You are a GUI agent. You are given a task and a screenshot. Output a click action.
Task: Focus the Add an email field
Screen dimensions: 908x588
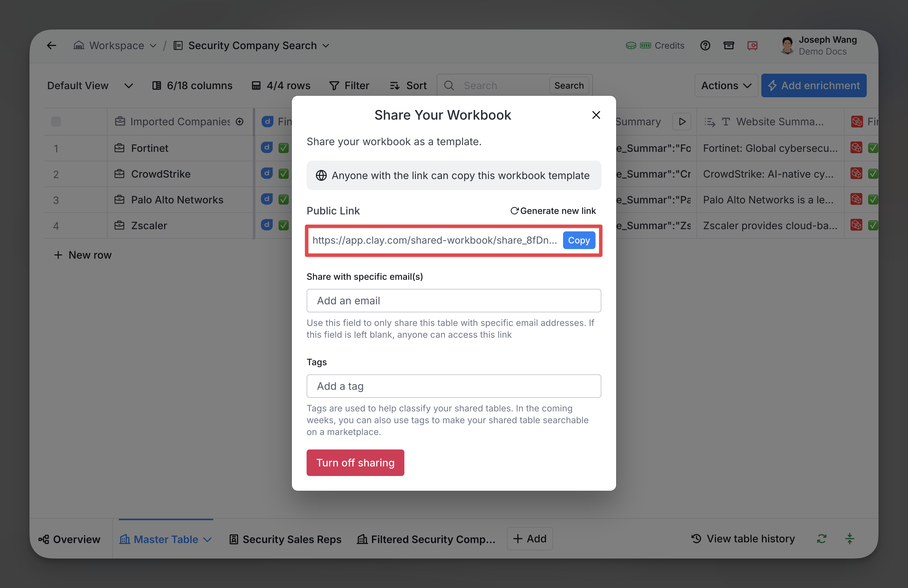(454, 300)
